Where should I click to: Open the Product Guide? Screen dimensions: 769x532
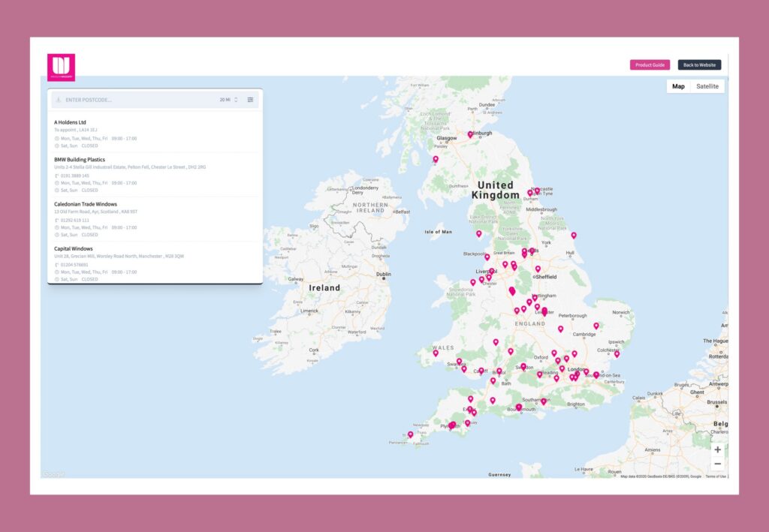pyautogui.click(x=650, y=65)
